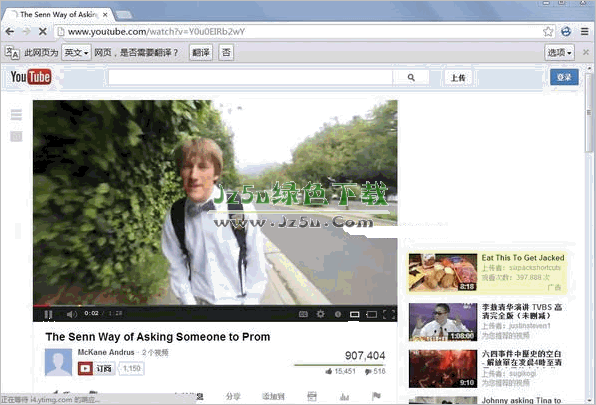Bookmark this page with the star icon

click(548, 32)
